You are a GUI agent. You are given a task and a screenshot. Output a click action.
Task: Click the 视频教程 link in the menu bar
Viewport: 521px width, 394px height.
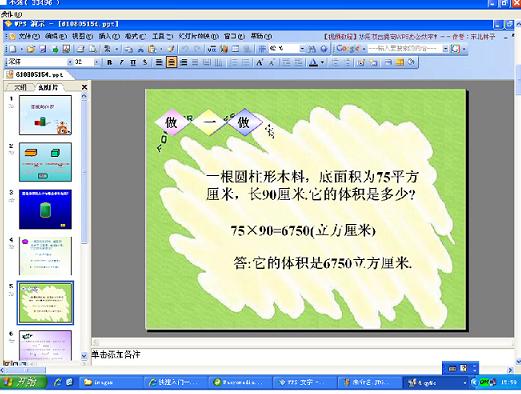[x=340, y=37]
